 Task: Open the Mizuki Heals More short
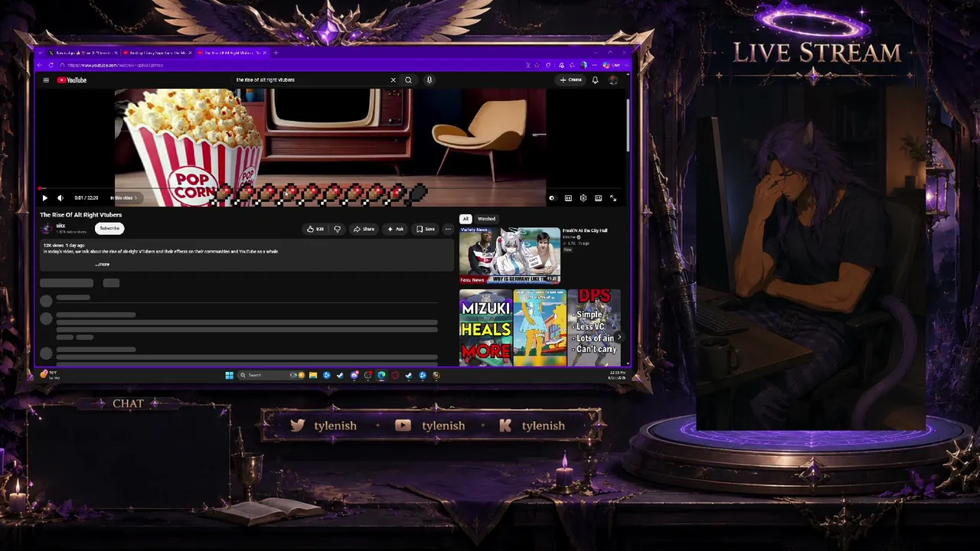(485, 328)
